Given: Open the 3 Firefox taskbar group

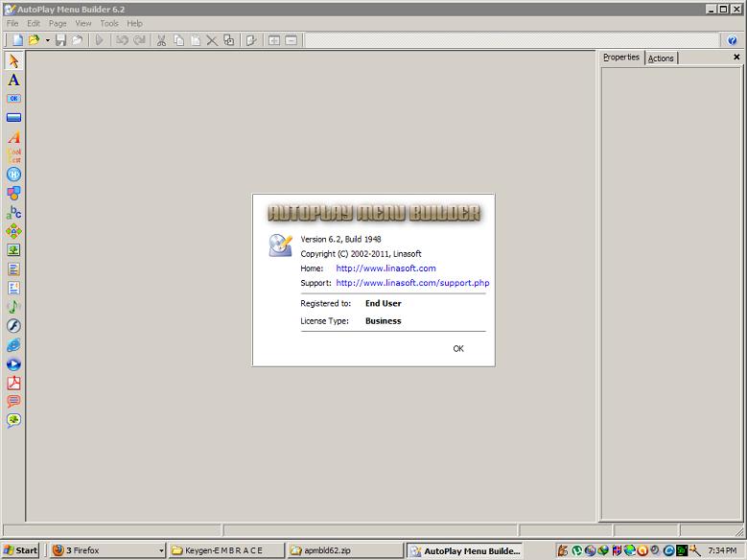Looking at the screenshot, I should click(x=107, y=550).
